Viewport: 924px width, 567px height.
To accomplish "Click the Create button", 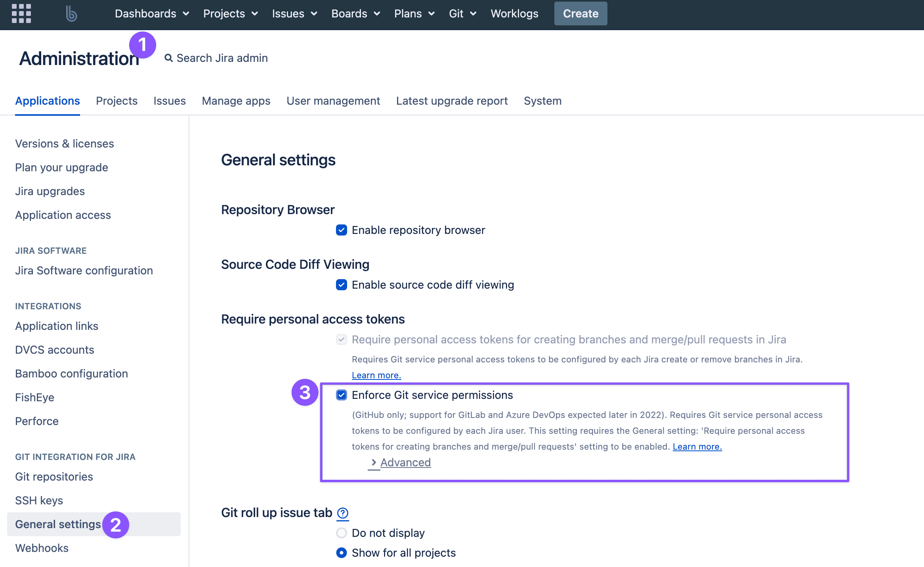I will 580,14.
